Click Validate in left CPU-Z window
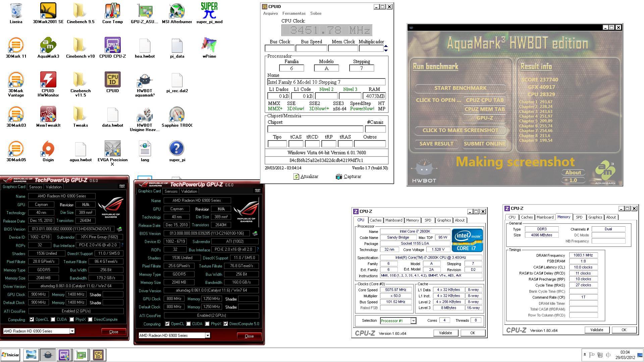 tap(445, 333)
